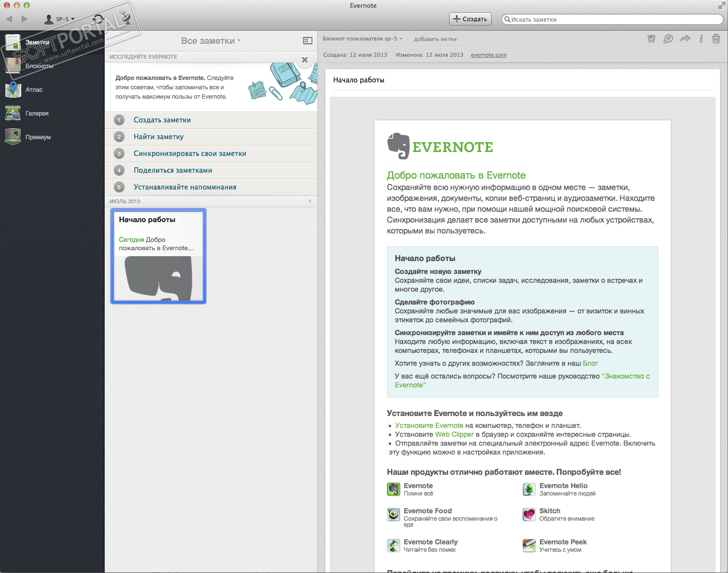Screen dimensions: 728x573
Task: Click the note title Начало работы
Action: point(359,80)
